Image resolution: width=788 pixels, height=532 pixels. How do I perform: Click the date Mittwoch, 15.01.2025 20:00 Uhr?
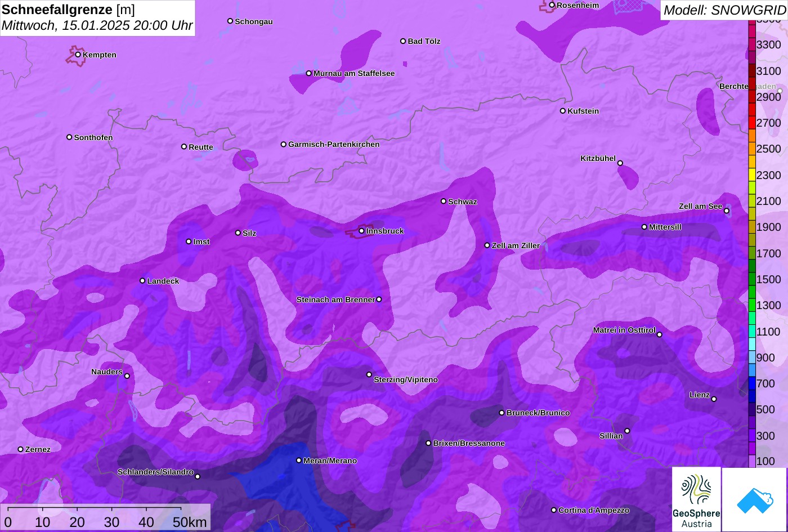point(97,25)
